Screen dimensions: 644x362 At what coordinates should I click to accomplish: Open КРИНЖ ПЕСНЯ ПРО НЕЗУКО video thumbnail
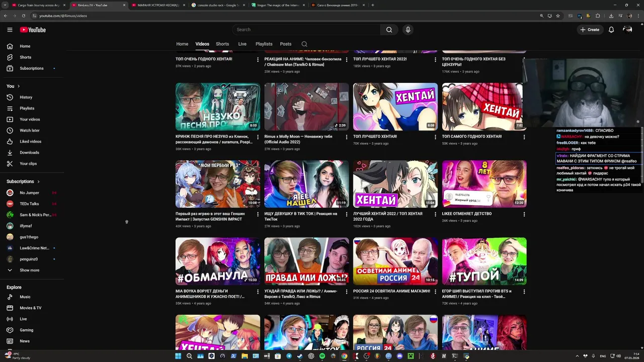pos(218,107)
